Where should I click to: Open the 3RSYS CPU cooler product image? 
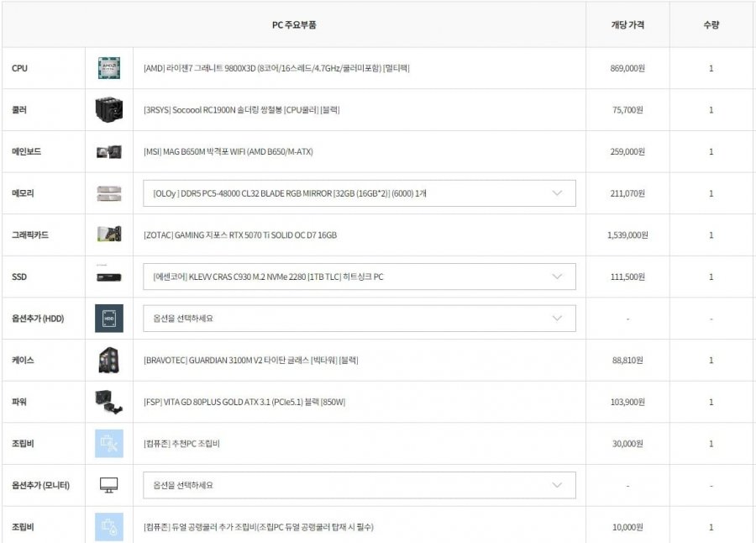[x=109, y=109]
